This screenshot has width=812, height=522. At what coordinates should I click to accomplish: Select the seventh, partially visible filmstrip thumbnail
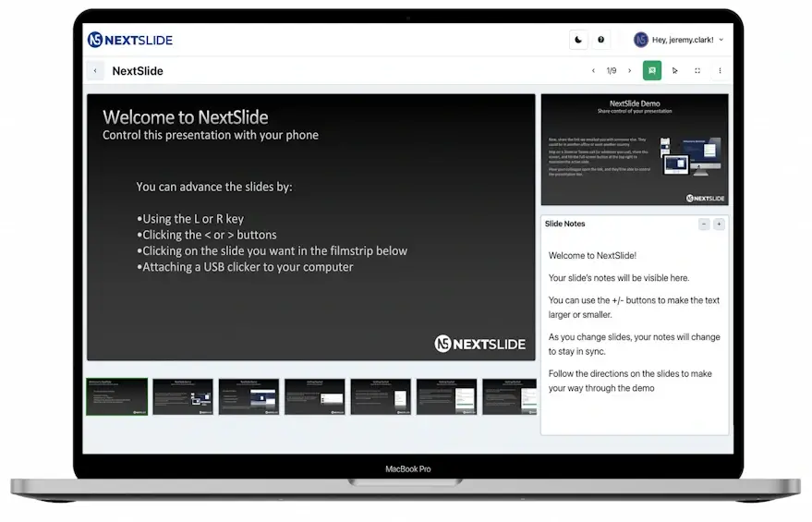pos(510,396)
